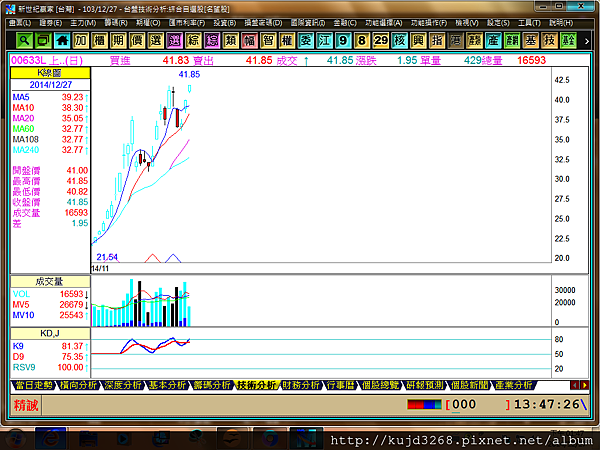Image resolution: width=600 pixels, height=450 pixels.
Task: Click the purple 選 toolbar button
Action: click(x=174, y=40)
